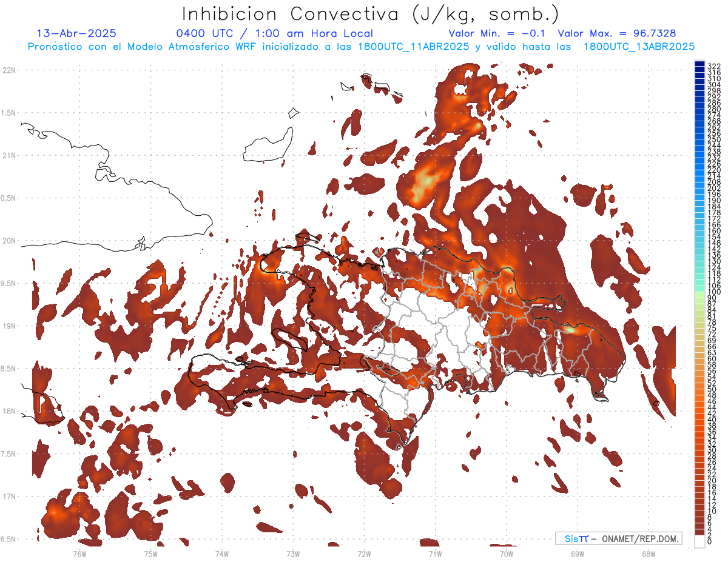
Task: Click the latitude label '18N'
Action: click(x=10, y=411)
